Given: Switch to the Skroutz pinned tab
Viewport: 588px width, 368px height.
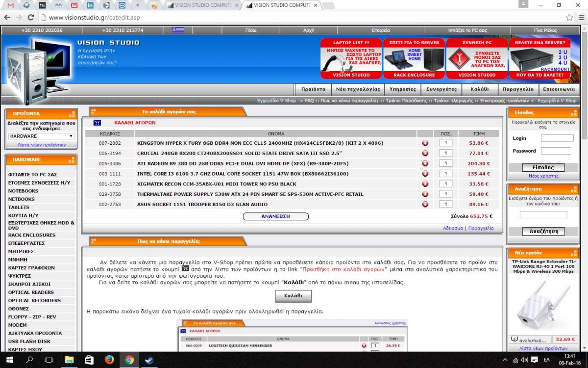Looking at the screenshot, I should pyautogui.click(x=122, y=5).
